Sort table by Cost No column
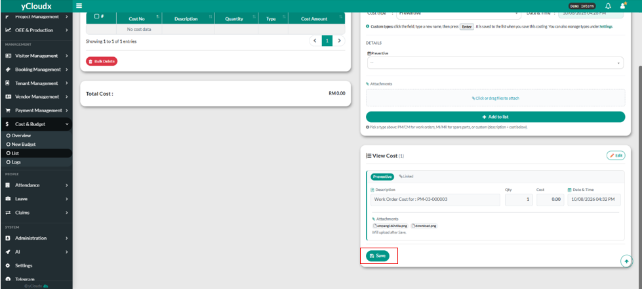The image size is (644, 289). click(x=139, y=19)
